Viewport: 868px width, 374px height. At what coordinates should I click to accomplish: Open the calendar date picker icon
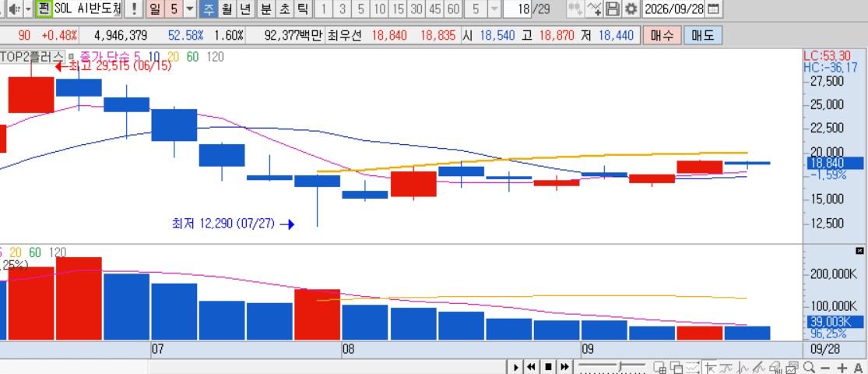[714, 9]
